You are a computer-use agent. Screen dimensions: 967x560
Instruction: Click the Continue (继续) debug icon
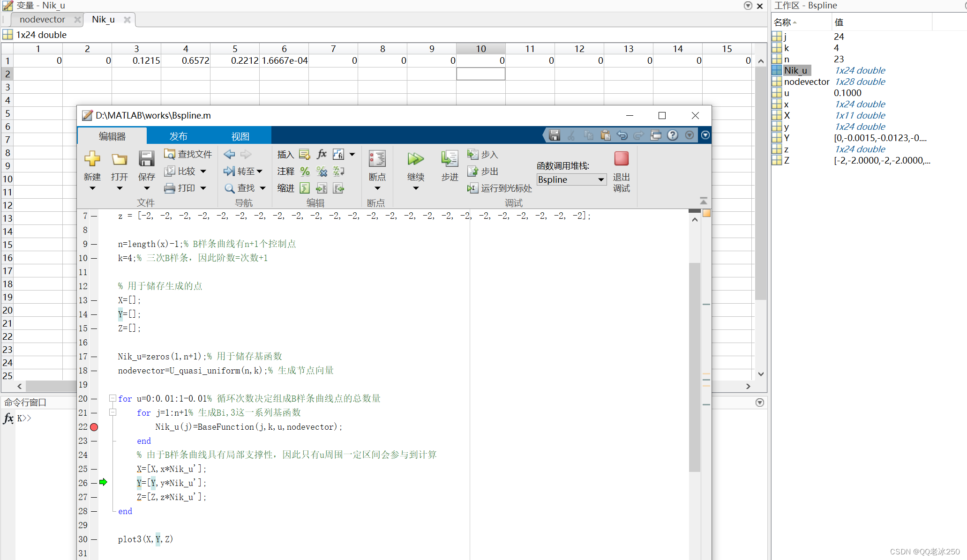(x=415, y=159)
